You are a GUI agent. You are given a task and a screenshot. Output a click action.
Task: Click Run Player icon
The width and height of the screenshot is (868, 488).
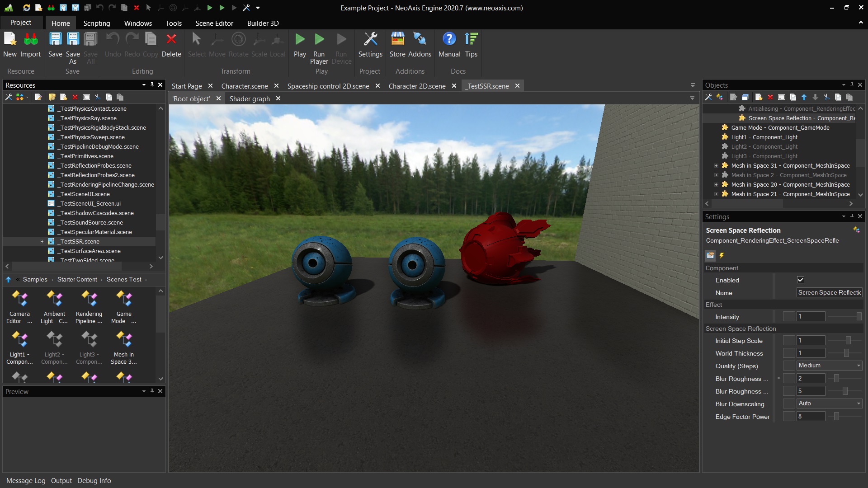click(x=319, y=45)
